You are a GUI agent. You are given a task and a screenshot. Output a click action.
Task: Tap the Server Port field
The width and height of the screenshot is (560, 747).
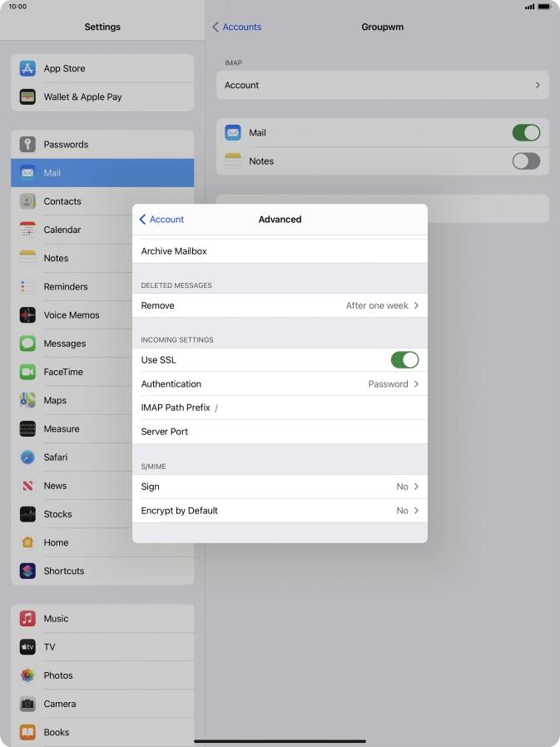coord(280,432)
